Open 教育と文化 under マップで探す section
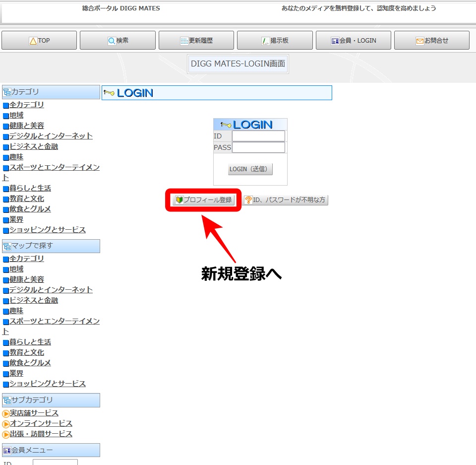Image resolution: width=476 pixels, height=465 pixels. [x=26, y=352]
